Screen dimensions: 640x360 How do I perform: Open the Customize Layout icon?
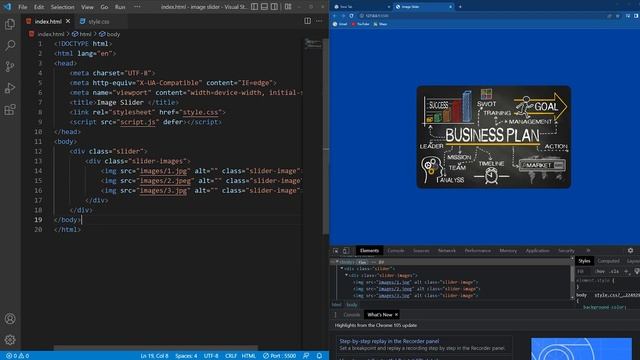click(x=288, y=7)
